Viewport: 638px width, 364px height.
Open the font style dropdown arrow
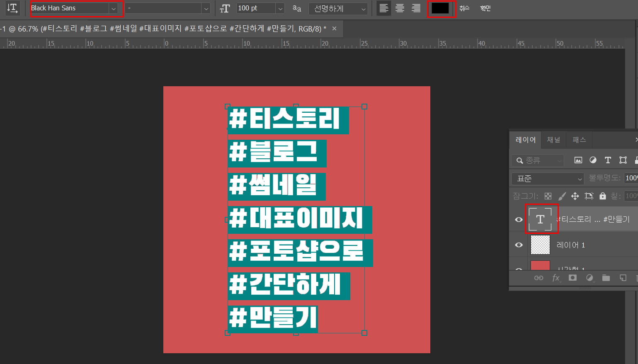(206, 8)
